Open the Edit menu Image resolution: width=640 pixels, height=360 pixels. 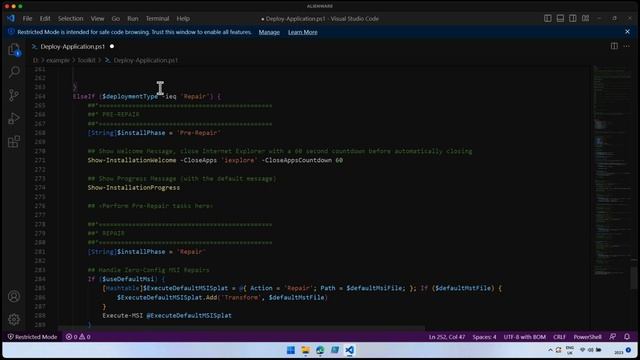pyautogui.click(x=45, y=19)
